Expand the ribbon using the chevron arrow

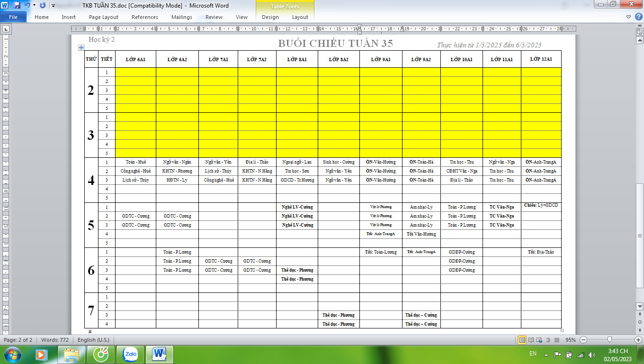(628, 17)
